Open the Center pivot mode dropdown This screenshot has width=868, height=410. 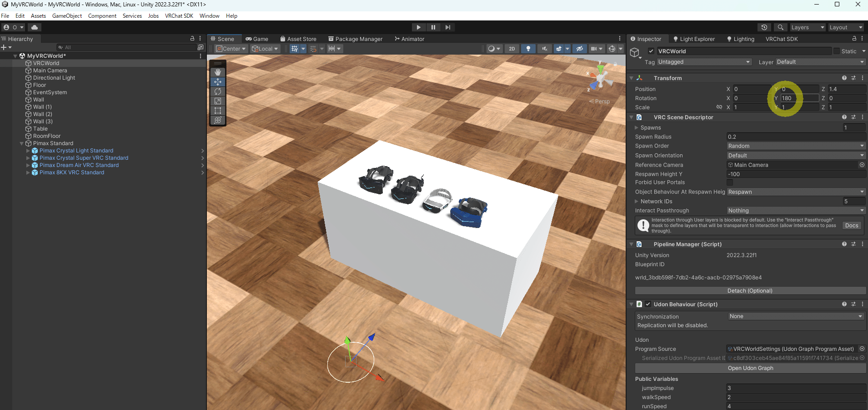click(x=231, y=49)
